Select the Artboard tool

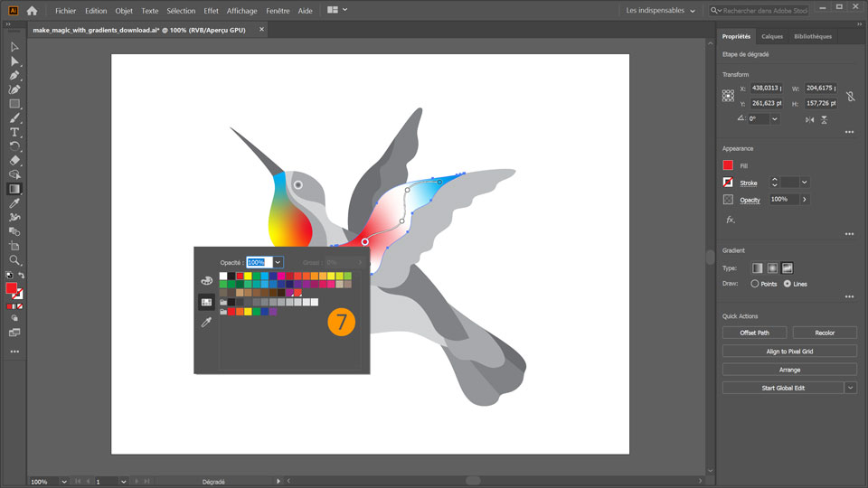(x=14, y=246)
